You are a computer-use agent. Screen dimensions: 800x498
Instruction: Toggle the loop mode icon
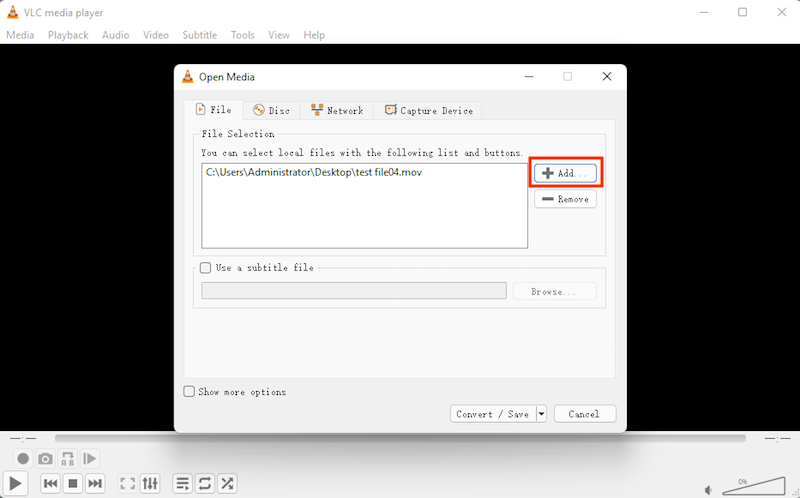click(x=205, y=483)
